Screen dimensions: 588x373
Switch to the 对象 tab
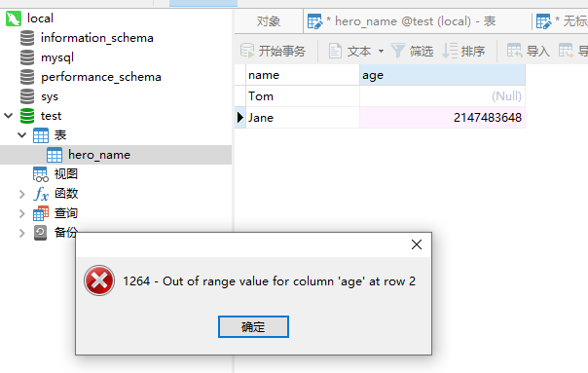[269, 21]
